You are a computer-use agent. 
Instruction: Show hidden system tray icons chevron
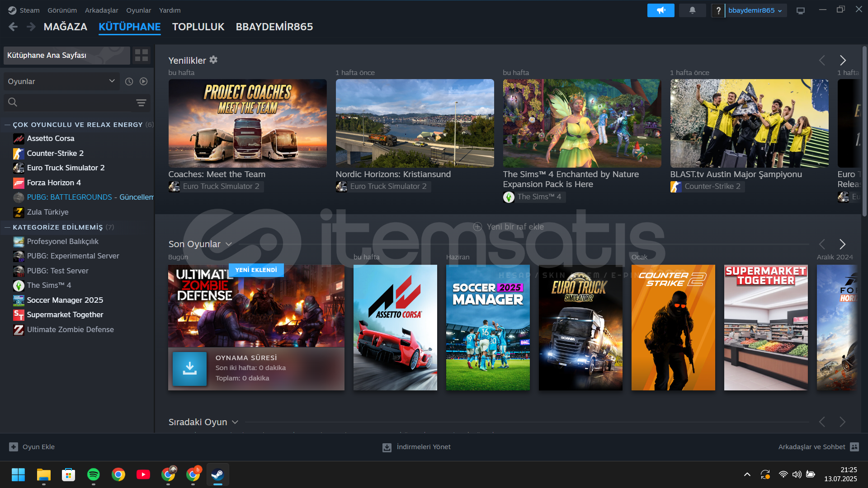click(x=747, y=474)
